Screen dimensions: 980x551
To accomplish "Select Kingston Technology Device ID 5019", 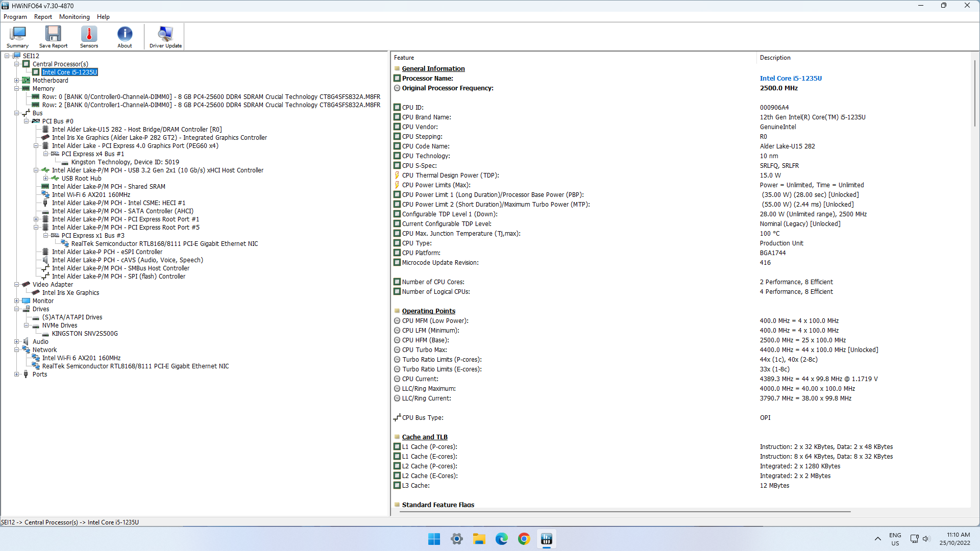I will (125, 162).
